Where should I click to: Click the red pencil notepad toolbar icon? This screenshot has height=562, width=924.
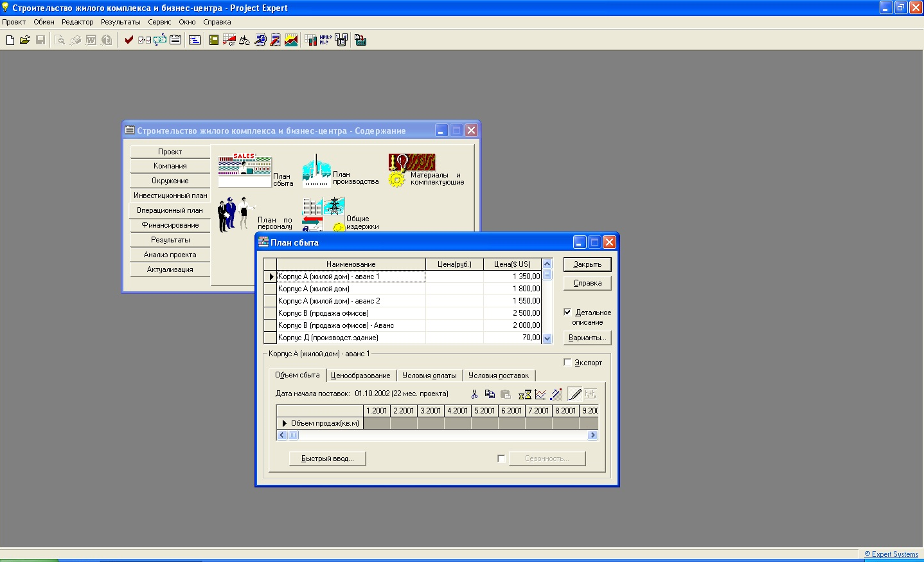[x=275, y=40]
